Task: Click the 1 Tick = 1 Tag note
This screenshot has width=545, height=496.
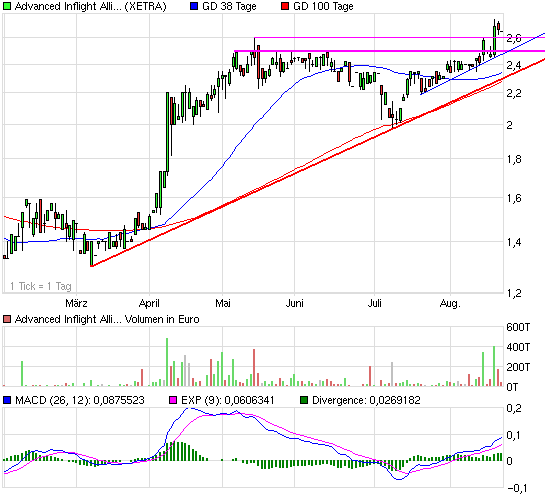Action: pyautogui.click(x=41, y=286)
